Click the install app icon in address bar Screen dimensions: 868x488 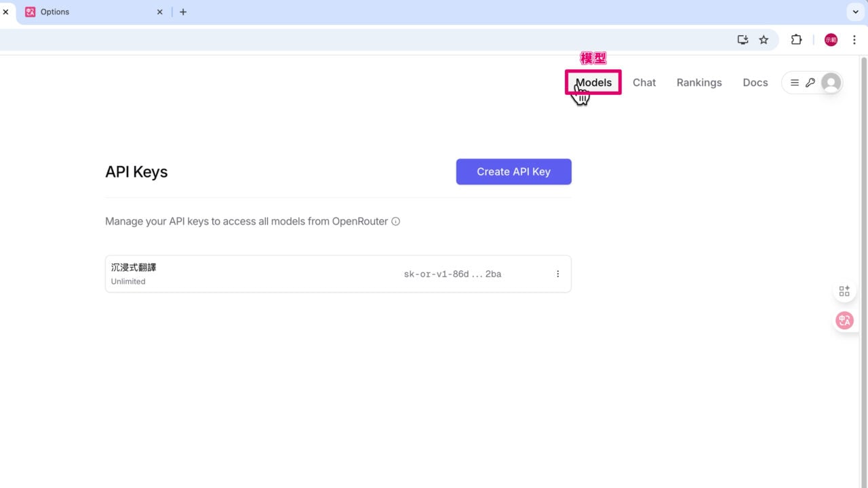point(743,40)
